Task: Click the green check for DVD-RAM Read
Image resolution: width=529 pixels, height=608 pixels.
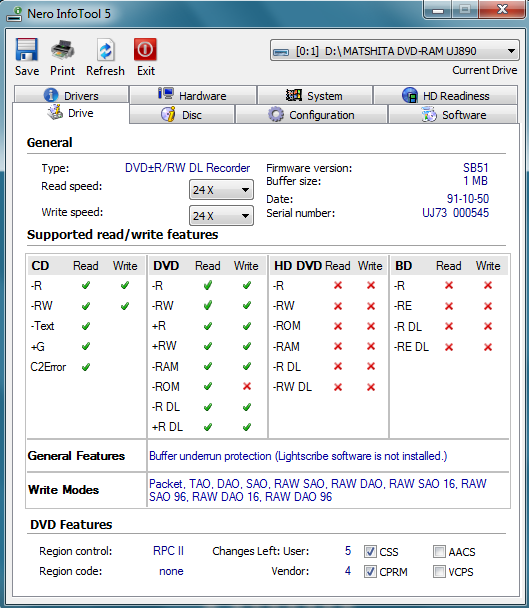Action: tap(208, 366)
